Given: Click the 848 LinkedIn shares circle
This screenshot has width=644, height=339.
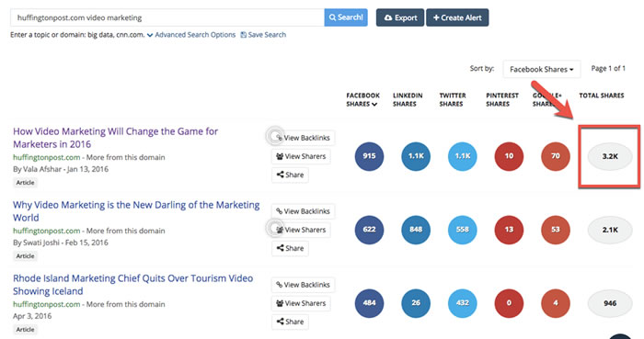Looking at the screenshot, I should 416,230.
